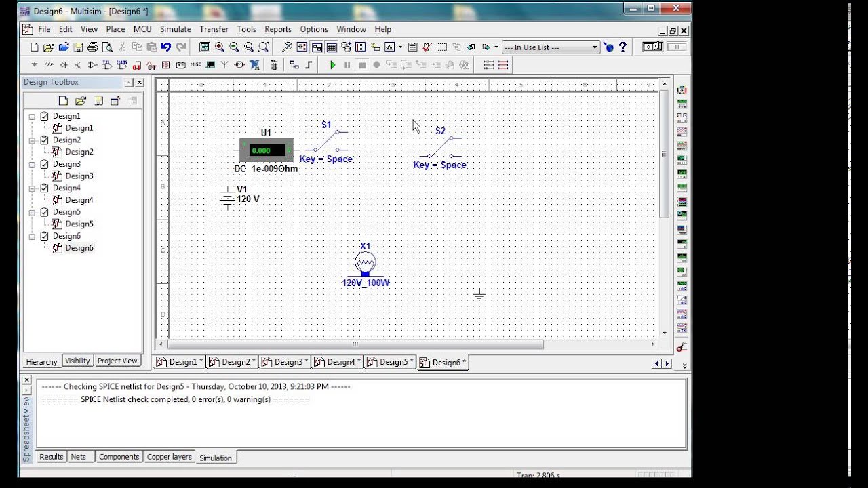This screenshot has width=868, height=488.
Task: Open the MCU menu
Action: (x=142, y=29)
